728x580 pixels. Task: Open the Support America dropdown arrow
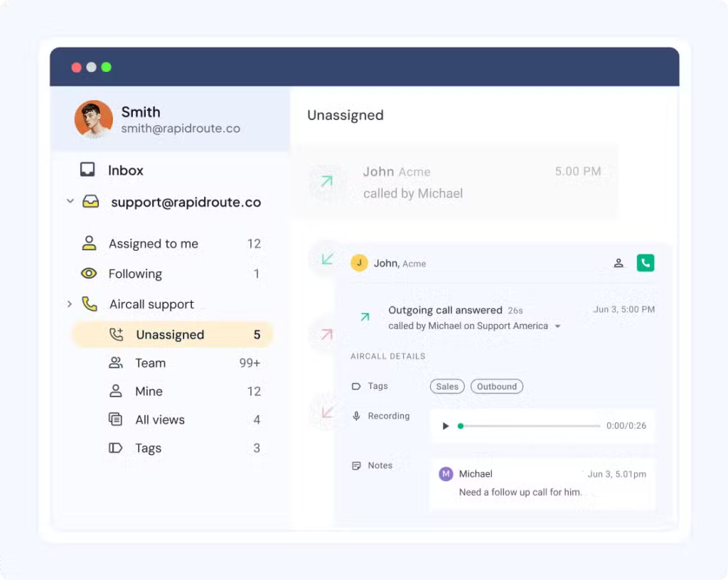click(x=558, y=326)
